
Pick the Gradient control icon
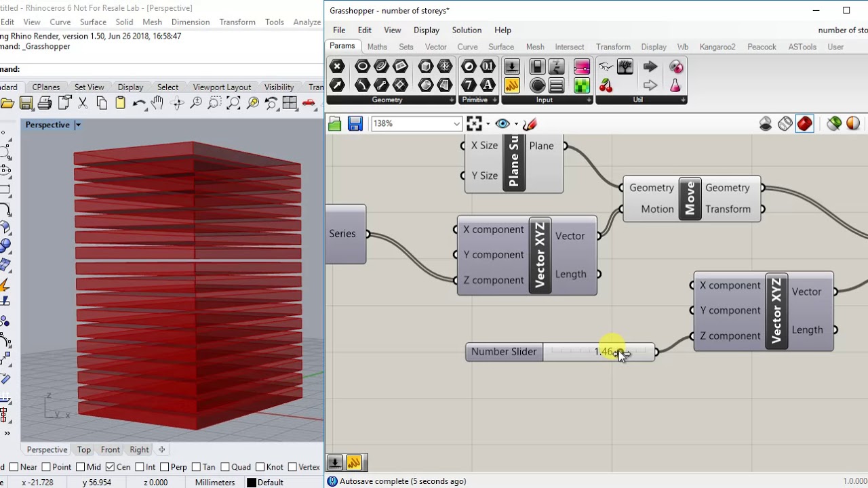tap(582, 66)
